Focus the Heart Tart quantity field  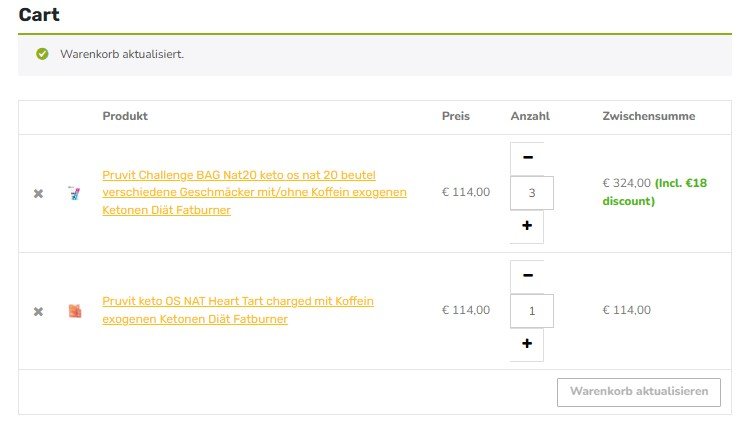coord(532,311)
